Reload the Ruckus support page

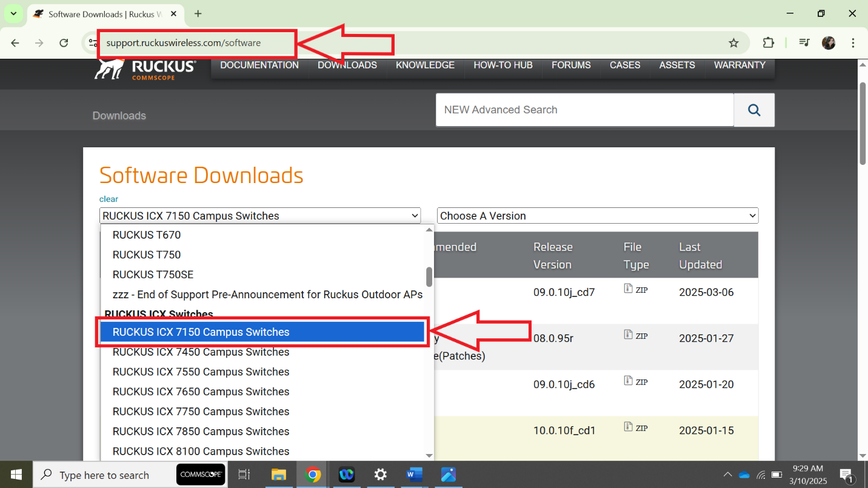[x=64, y=43]
